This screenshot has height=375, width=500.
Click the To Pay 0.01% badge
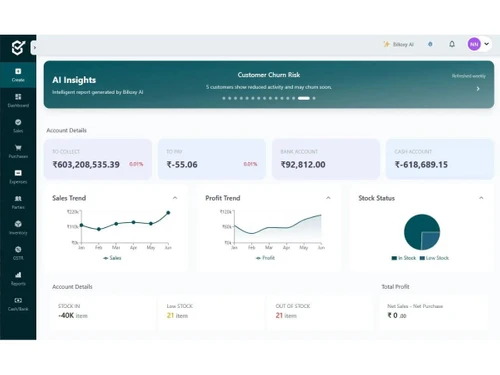250,164
